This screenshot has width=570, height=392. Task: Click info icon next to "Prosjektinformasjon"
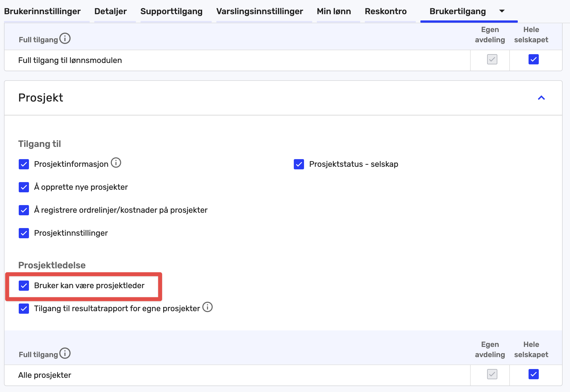pyautogui.click(x=116, y=163)
